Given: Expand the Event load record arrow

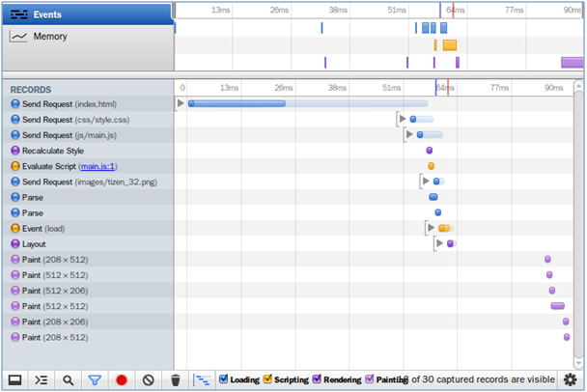Looking at the screenshot, I should tap(431, 228).
